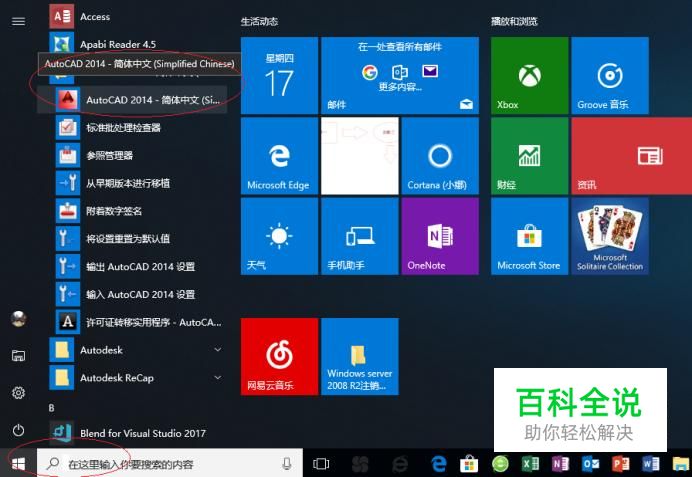
Task: Open the 网易云音乐 tile
Action: point(279,357)
